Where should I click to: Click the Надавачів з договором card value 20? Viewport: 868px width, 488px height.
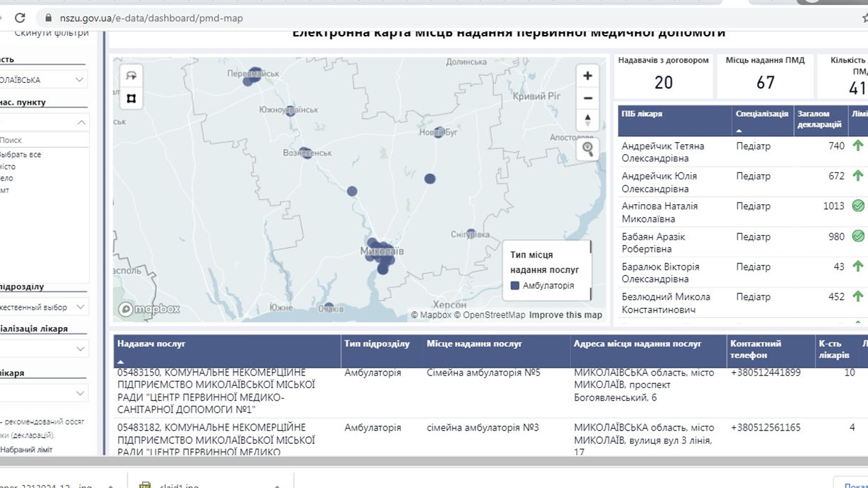(664, 82)
